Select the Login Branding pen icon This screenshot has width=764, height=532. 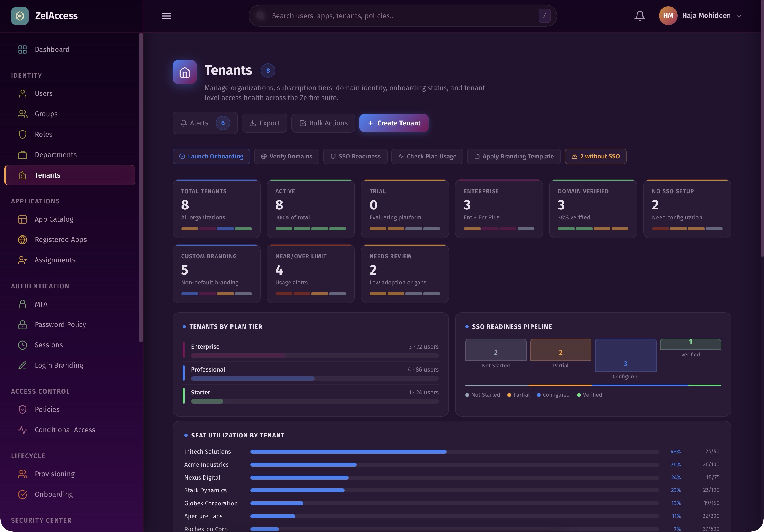pos(22,365)
